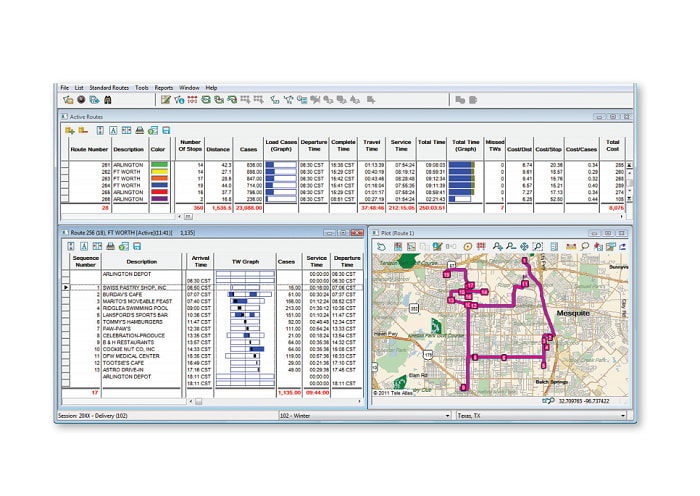This screenshot has height=496, width=700.
Task: Click the yellow color swatch for route 262
Action: point(159,171)
